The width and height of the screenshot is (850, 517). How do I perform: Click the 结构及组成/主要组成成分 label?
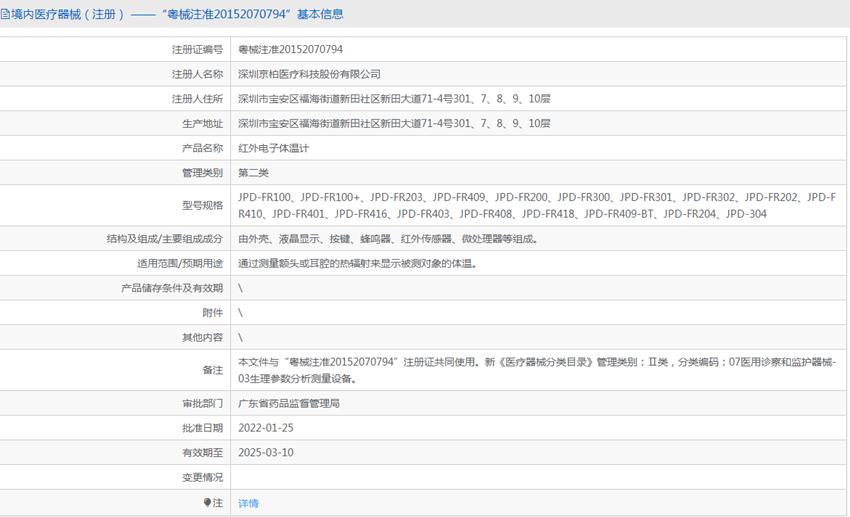tap(165, 238)
